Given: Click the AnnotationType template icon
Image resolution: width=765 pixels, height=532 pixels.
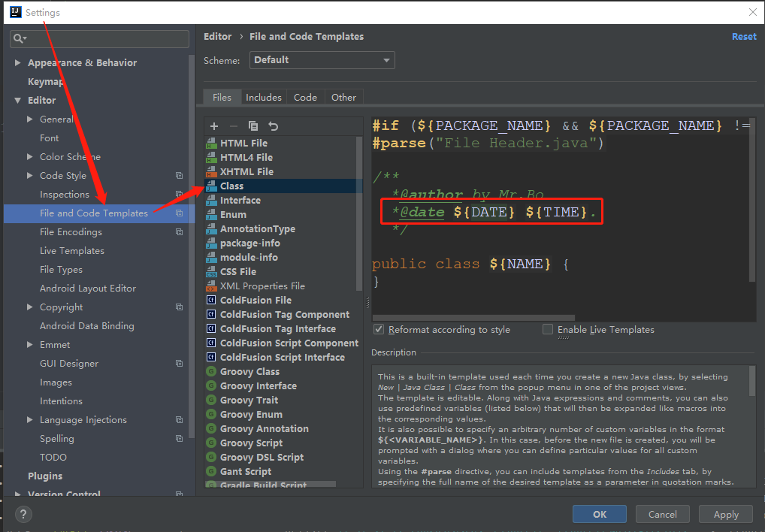Looking at the screenshot, I should (x=211, y=228).
